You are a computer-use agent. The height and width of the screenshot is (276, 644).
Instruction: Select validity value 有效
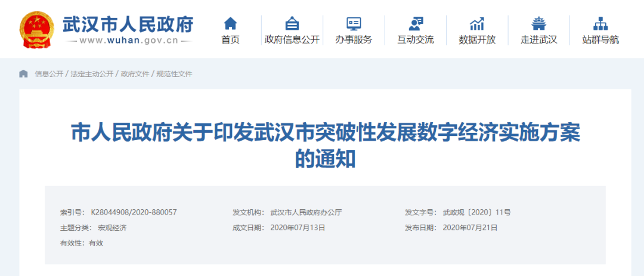tap(96, 243)
